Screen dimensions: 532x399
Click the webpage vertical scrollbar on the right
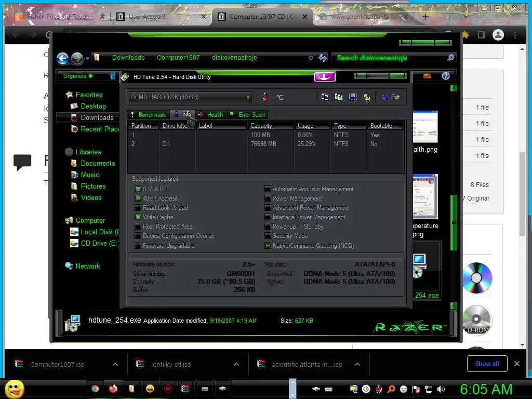522,193
